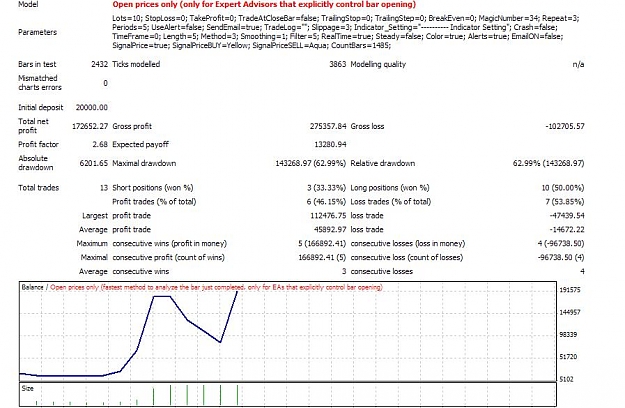Viewport: 625px width, 408px height.
Task: Select the Maximal drawdown label
Action: [144, 163]
